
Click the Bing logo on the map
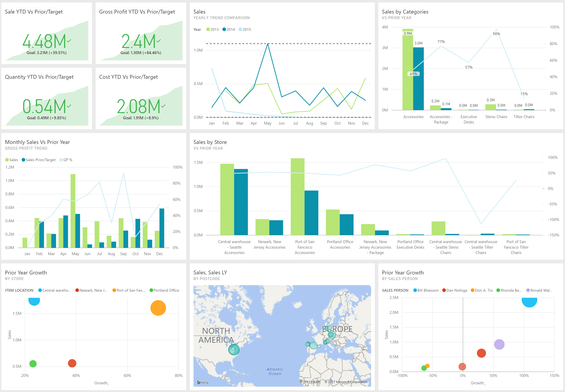pos(202,382)
